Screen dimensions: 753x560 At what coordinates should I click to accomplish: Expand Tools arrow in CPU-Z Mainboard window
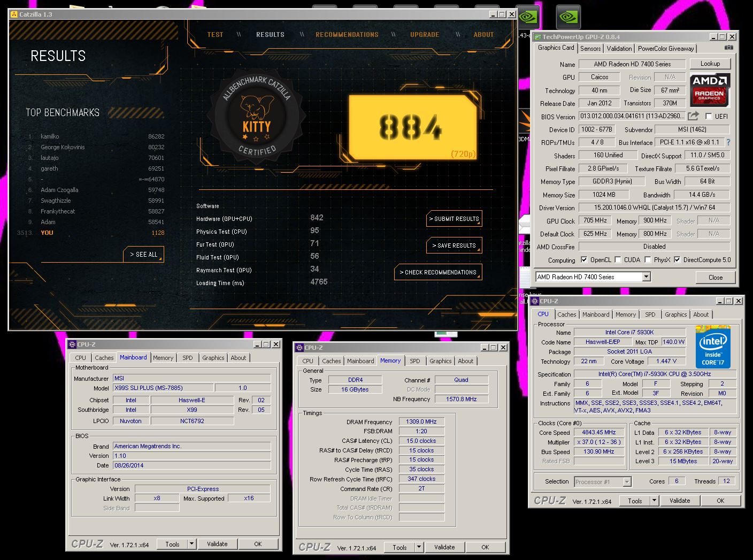[191, 544]
